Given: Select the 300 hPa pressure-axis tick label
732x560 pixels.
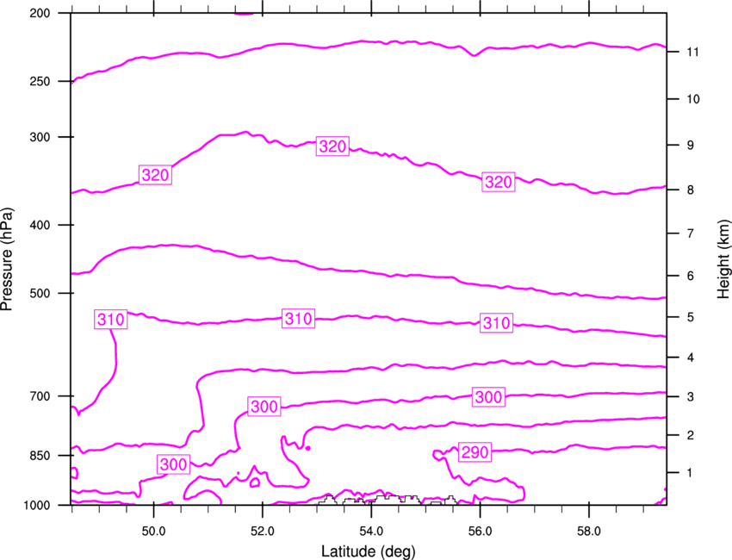Looking at the screenshot, I should pyautogui.click(x=40, y=137).
